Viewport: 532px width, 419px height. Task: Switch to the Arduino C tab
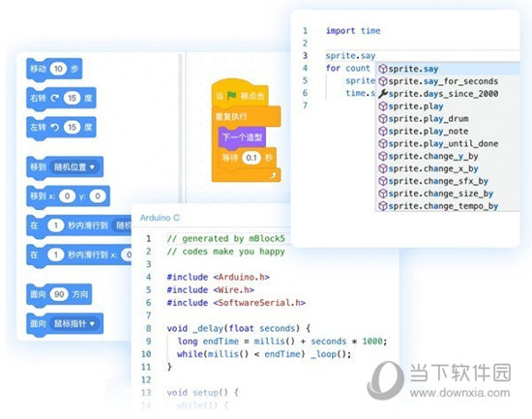(160, 218)
